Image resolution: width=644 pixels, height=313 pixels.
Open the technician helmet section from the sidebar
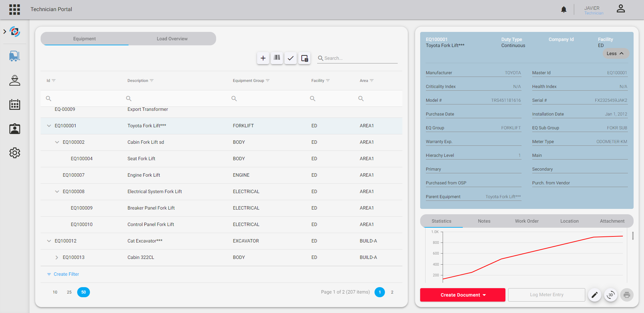14,80
